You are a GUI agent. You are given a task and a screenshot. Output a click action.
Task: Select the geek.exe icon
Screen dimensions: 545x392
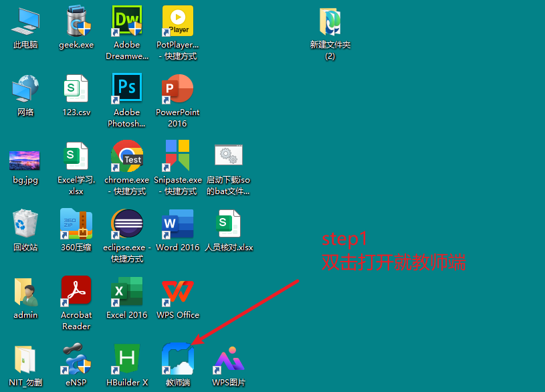[x=76, y=21]
